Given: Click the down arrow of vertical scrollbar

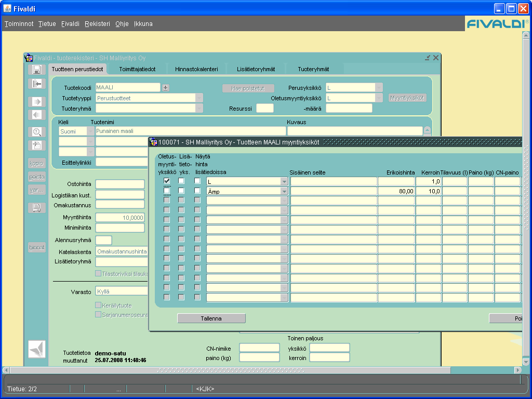Looking at the screenshot, I should point(526,361).
